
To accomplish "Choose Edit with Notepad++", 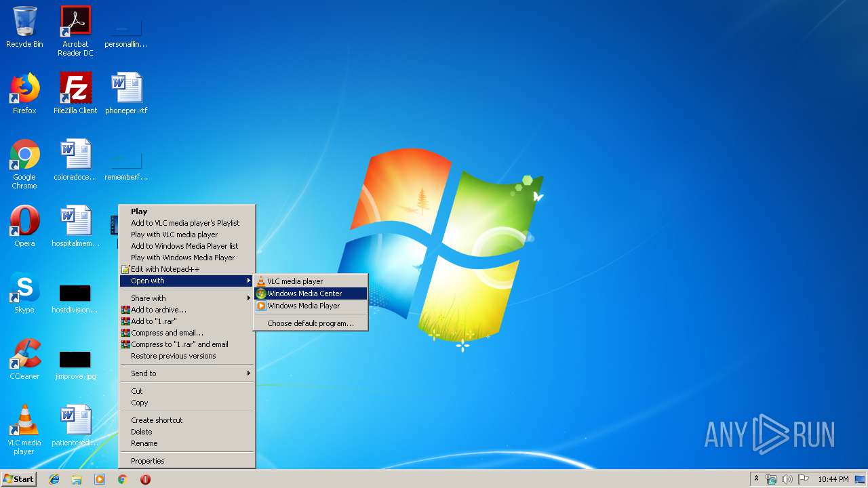I will click(x=187, y=269).
